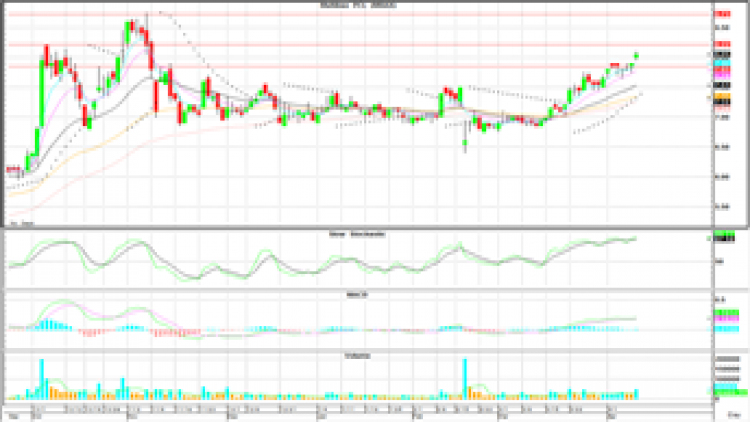
Task: Click the period label in bottom-right corner
Action: [x=733, y=415]
